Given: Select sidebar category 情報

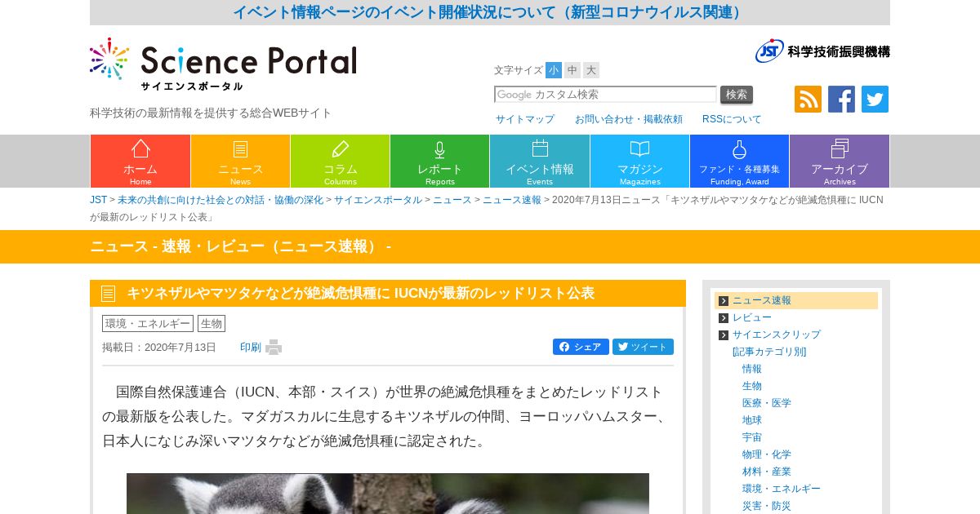Looking at the screenshot, I should coord(752,369).
